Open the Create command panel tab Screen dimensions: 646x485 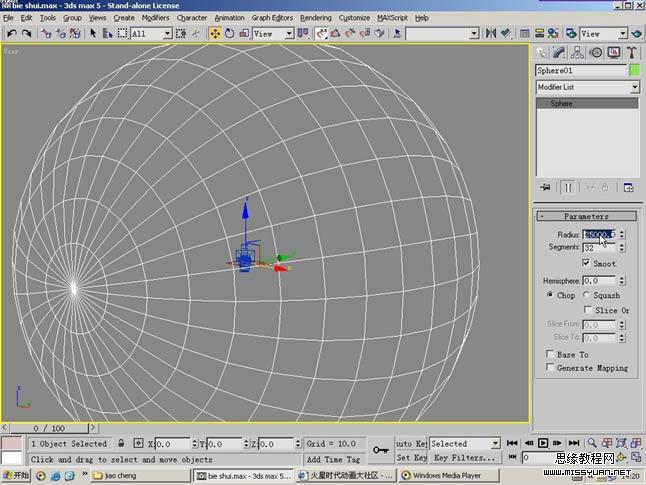pyautogui.click(x=541, y=52)
